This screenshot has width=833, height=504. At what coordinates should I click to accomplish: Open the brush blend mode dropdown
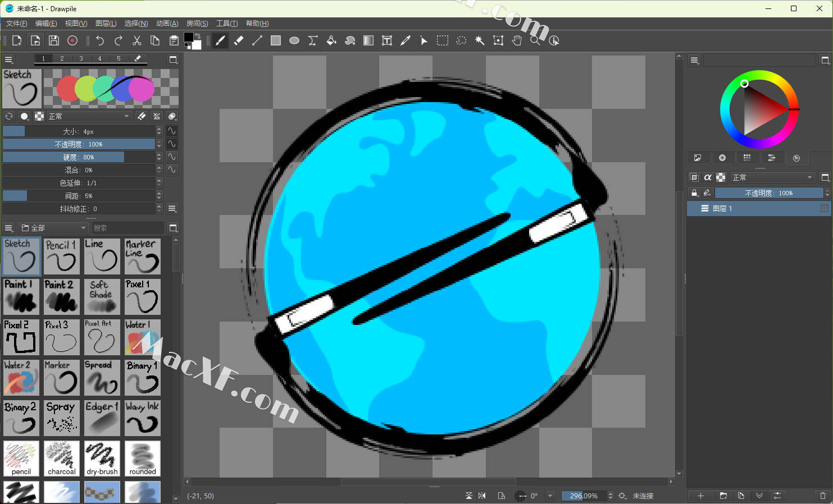pos(89,116)
